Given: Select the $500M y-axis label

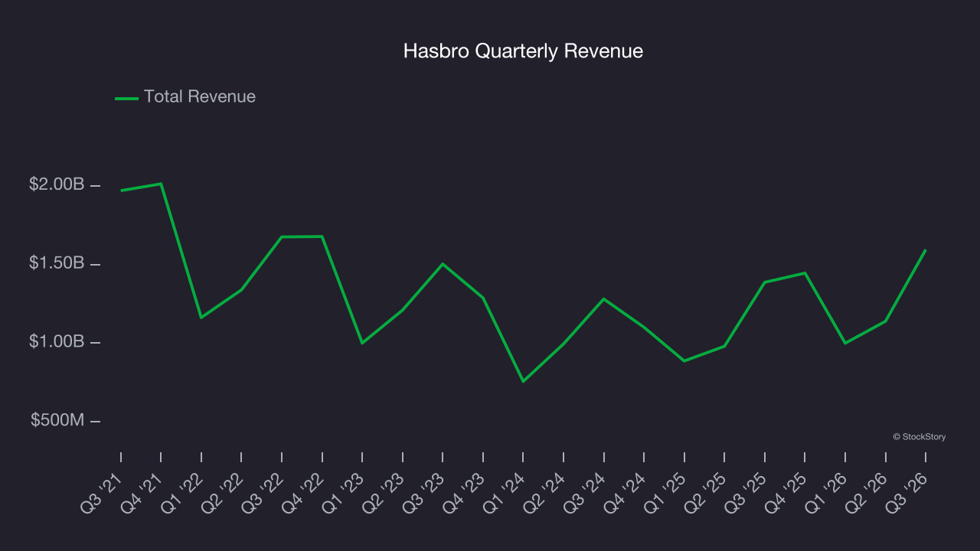Looking at the screenshot, I should click(57, 420).
